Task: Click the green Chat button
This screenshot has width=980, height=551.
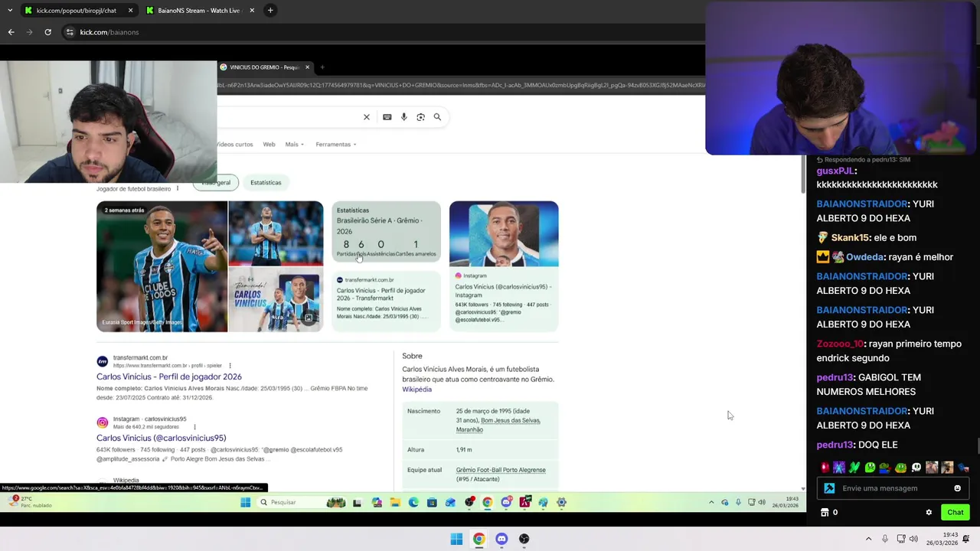Action: (x=955, y=513)
